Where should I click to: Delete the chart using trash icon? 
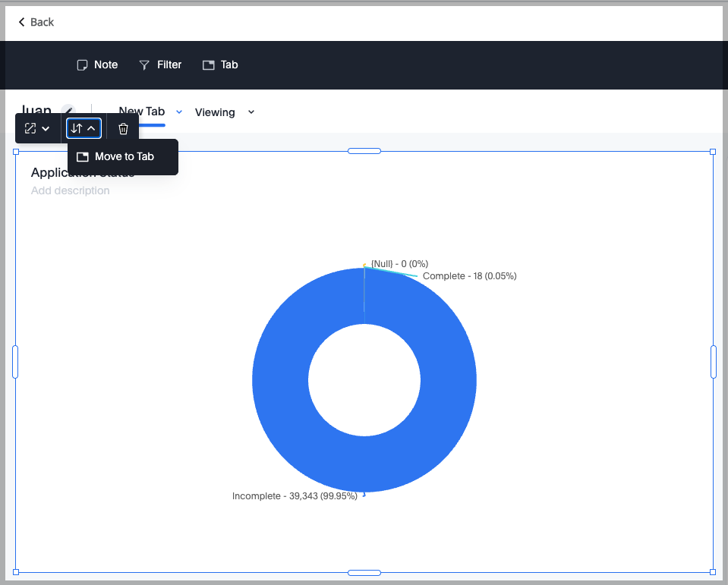point(123,129)
